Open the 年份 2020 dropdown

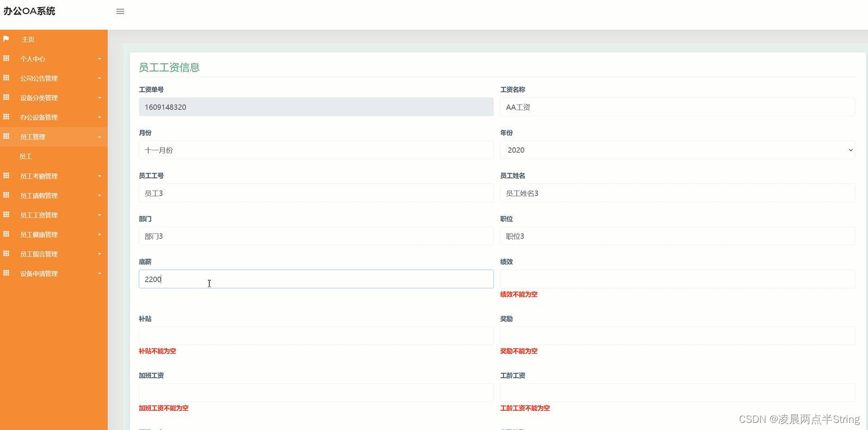677,150
